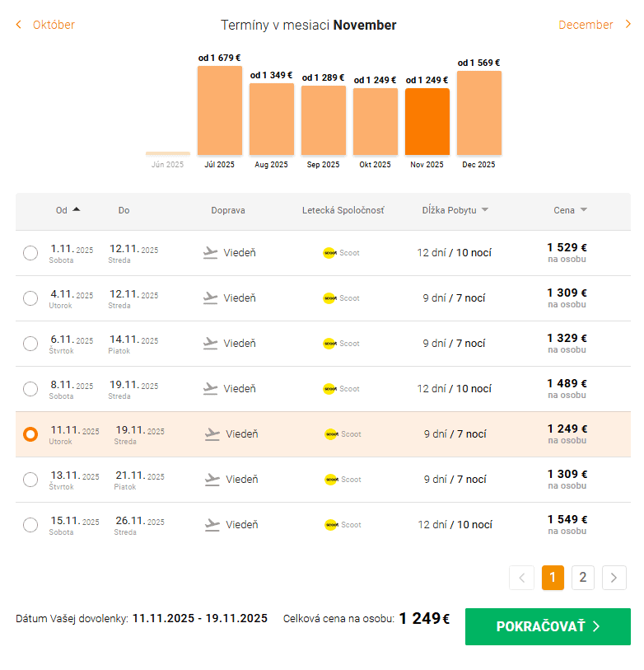Screen dimensions: 644x670
Task: Switch to the Júl 2025 bar
Action: tap(220, 111)
